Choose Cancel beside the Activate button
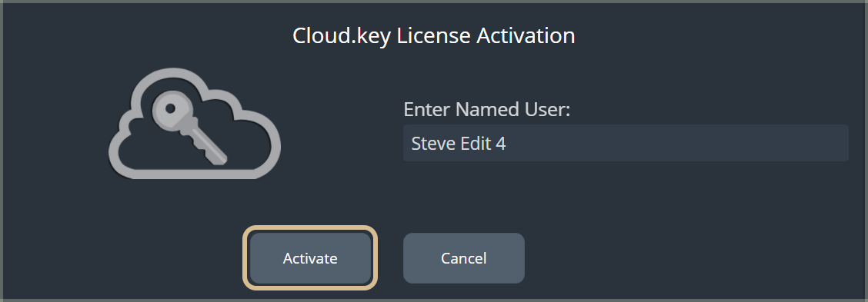Image resolution: width=868 pixels, height=302 pixels. coord(464,257)
